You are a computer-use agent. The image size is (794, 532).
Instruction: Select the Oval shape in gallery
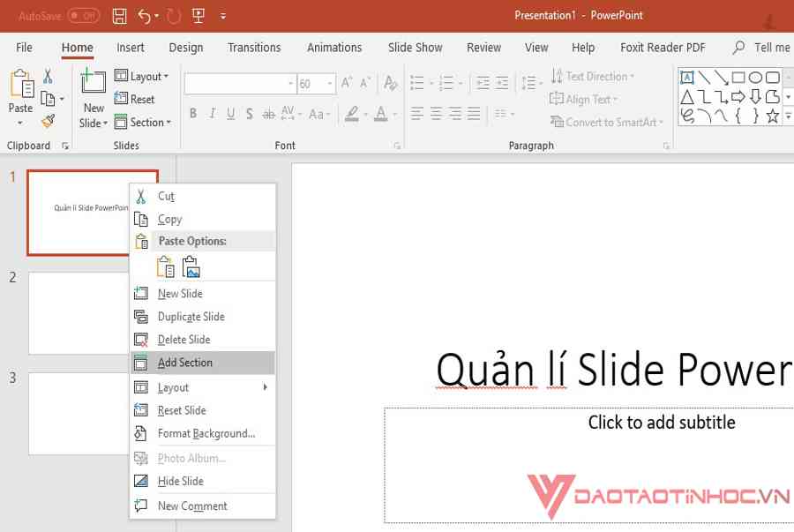click(x=755, y=78)
